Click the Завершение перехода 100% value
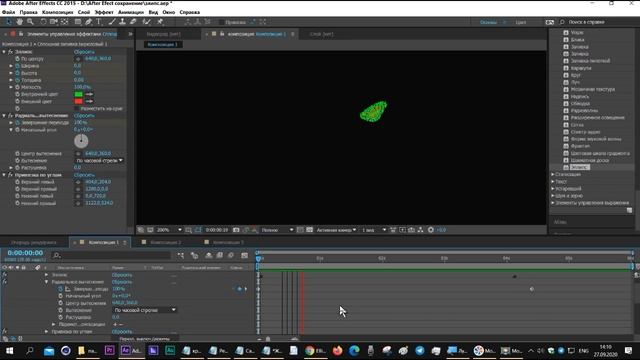 point(80,123)
